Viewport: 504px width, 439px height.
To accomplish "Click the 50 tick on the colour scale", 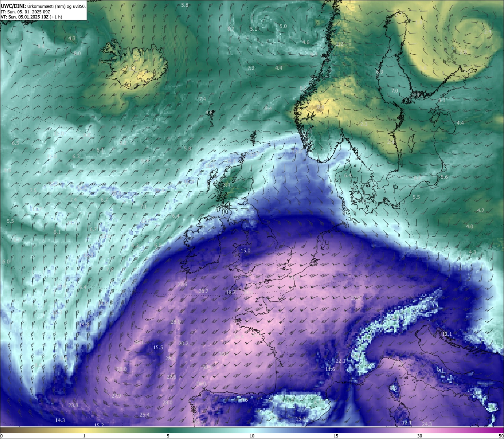I will click(x=501, y=436).
